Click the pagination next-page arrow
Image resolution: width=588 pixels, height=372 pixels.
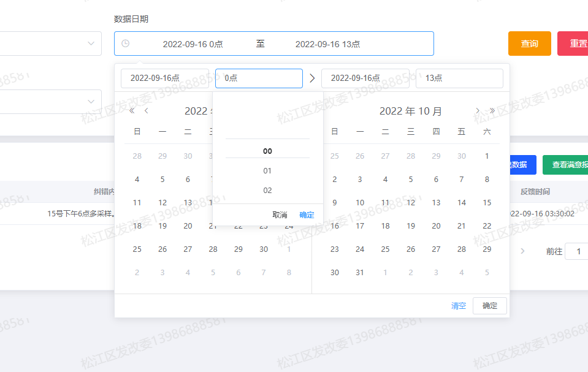click(x=522, y=251)
